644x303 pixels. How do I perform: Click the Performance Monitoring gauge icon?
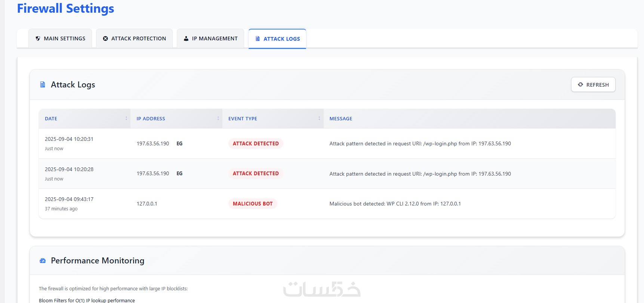pyautogui.click(x=43, y=261)
